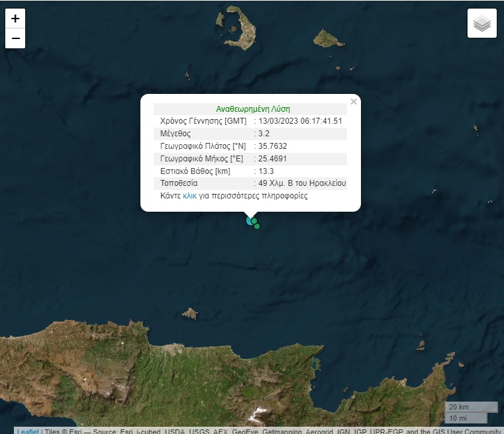The image size is (504, 434).
Task: Zoom in on the map
Action: tap(15, 19)
